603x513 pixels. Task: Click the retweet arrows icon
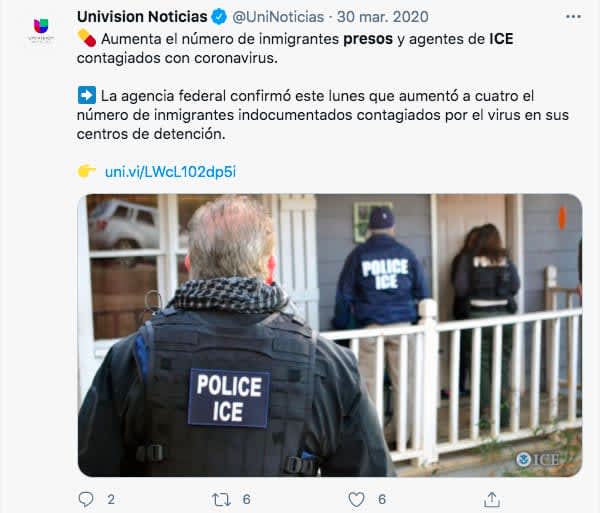pos(222,500)
